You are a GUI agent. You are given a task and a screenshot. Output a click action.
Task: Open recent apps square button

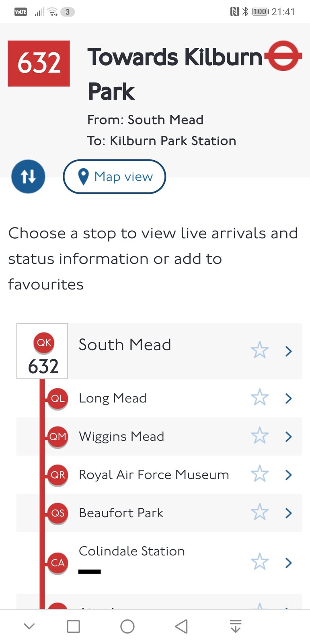(73, 626)
